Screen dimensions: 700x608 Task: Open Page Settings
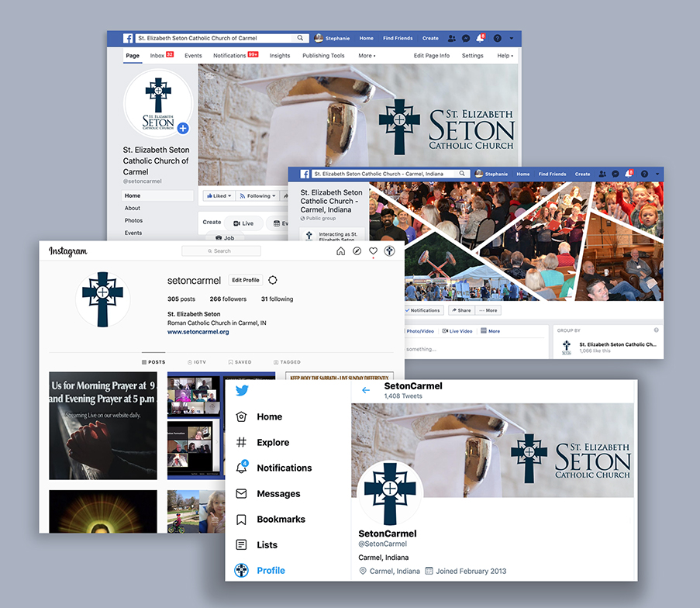472,56
